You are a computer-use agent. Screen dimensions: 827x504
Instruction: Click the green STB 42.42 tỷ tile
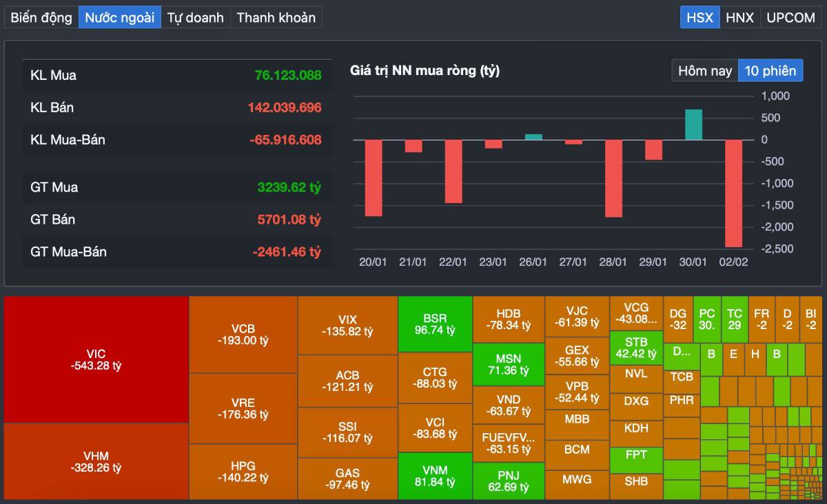(x=636, y=348)
